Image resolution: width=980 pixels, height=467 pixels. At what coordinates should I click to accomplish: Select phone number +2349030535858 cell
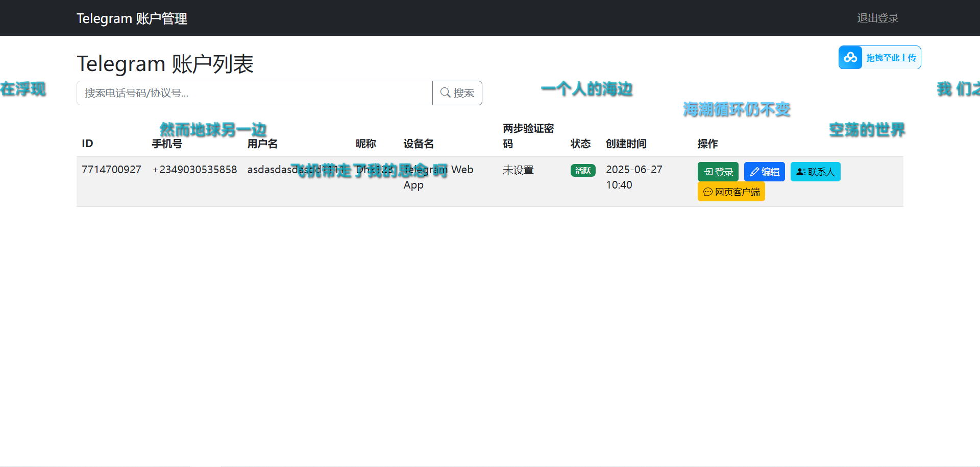click(194, 170)
